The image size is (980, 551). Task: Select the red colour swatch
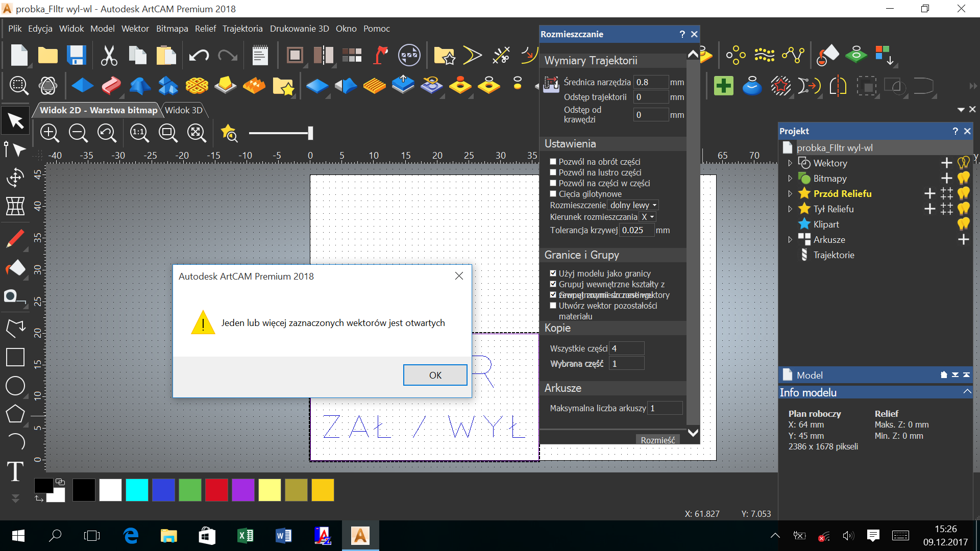tap(216, 490)
